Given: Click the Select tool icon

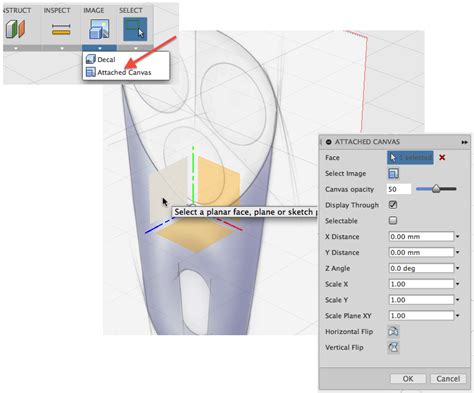Looking at the screenshot, I should coord(135,29).
